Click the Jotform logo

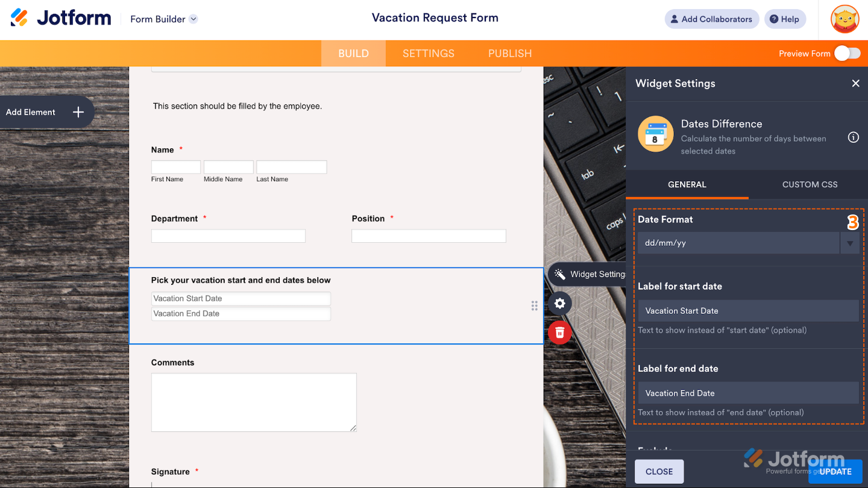tap(61, 18)
